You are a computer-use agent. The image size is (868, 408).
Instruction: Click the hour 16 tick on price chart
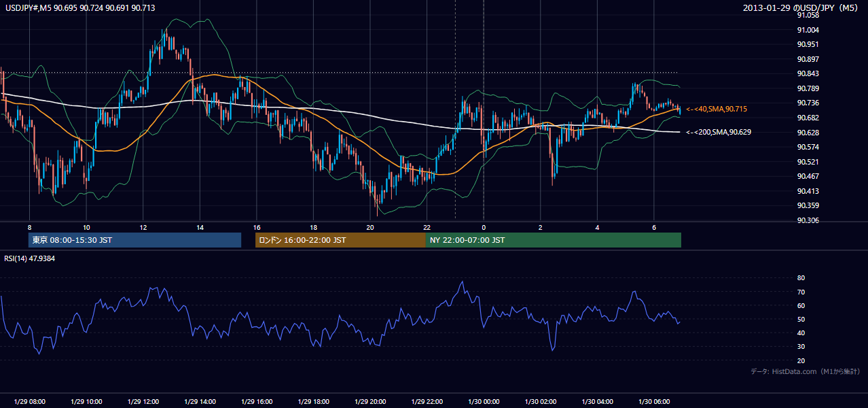pyautogui.click(x=256, y=227)
